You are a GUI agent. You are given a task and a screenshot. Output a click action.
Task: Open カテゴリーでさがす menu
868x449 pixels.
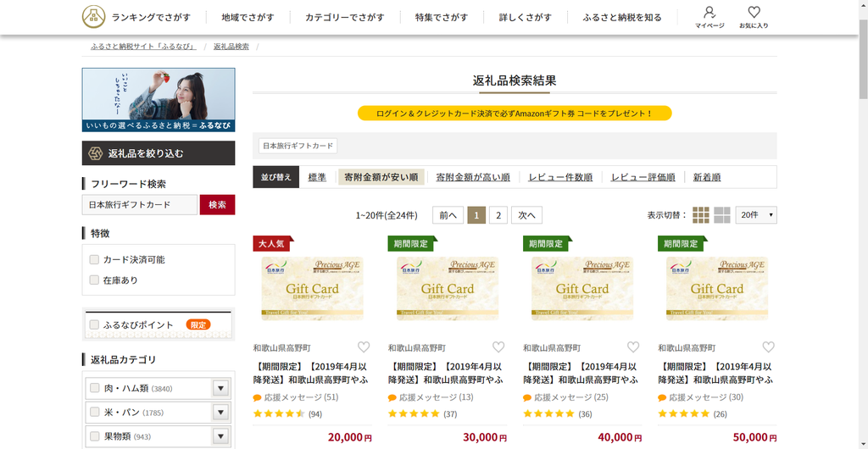point(344,17)
